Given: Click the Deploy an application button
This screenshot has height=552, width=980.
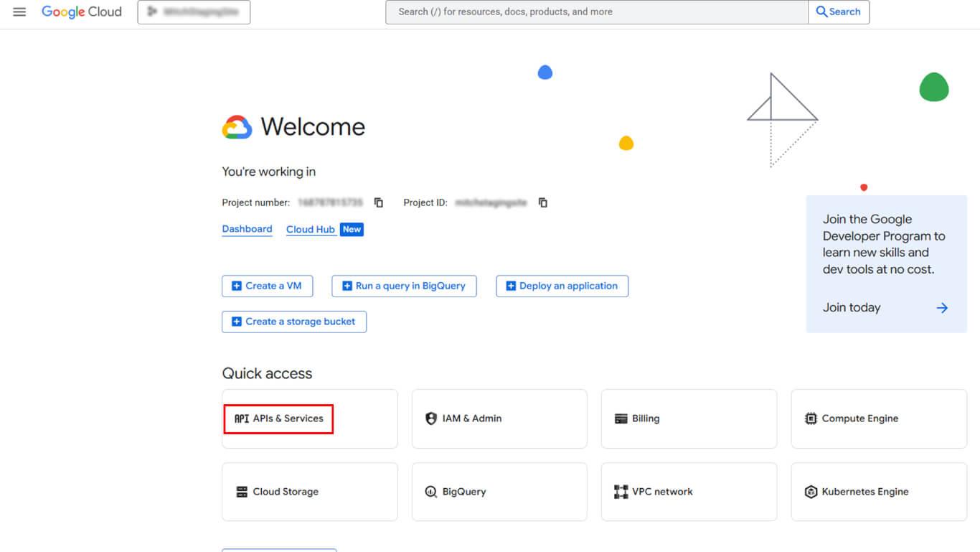Looking at the screenshot, I should point(562,286).
